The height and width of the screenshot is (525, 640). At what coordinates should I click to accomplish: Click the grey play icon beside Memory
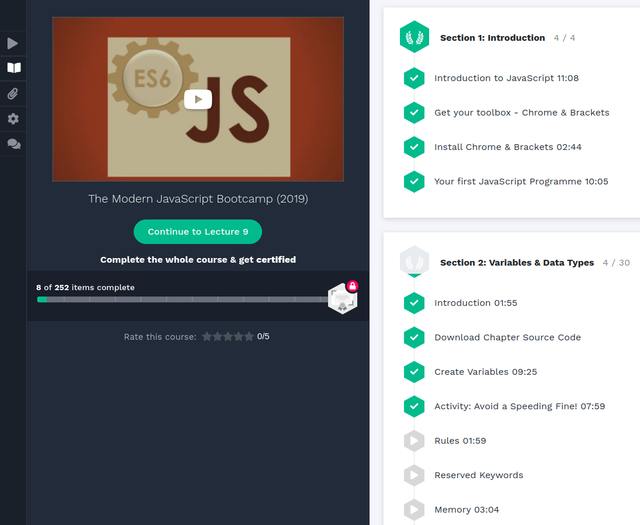pos(414,509)
